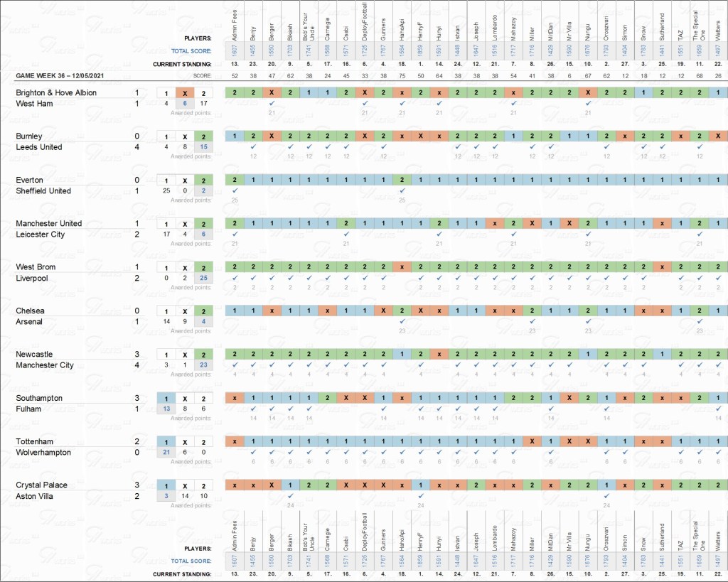
Task: Click HahoApi's green 2 prediction in Everton row
Action: pyautogui.click(x=402, y=180)
